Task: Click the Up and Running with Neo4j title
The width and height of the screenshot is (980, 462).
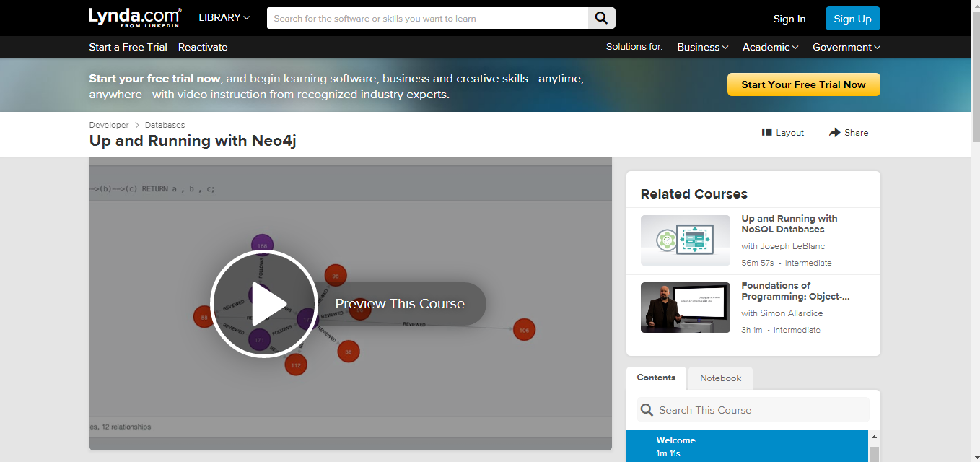Action: [x=193, y=141]
